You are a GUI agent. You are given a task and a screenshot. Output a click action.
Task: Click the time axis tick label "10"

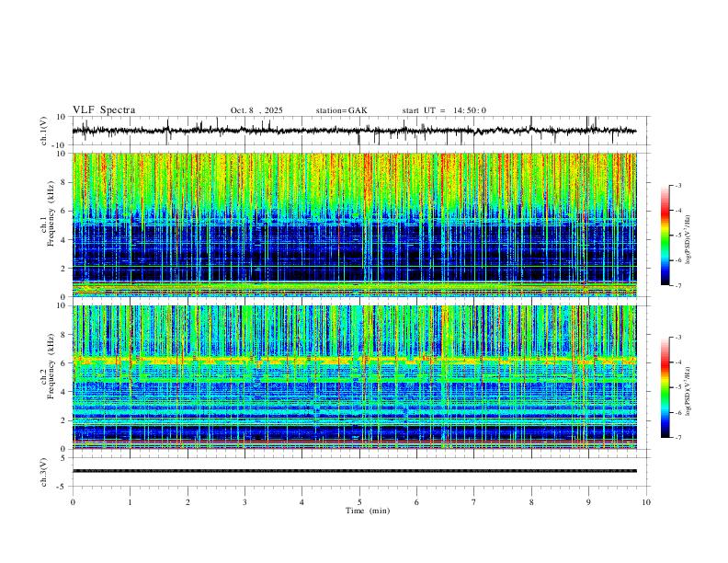point(646,502)
